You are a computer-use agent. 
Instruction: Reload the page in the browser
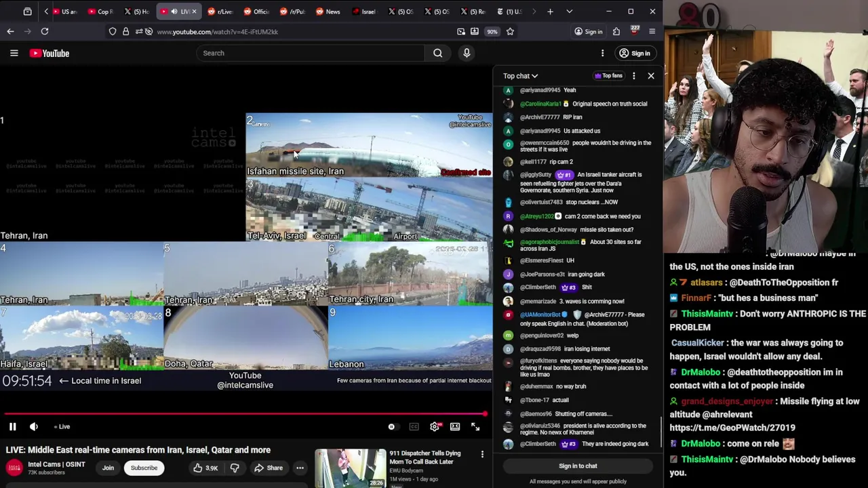coord(45,31)
